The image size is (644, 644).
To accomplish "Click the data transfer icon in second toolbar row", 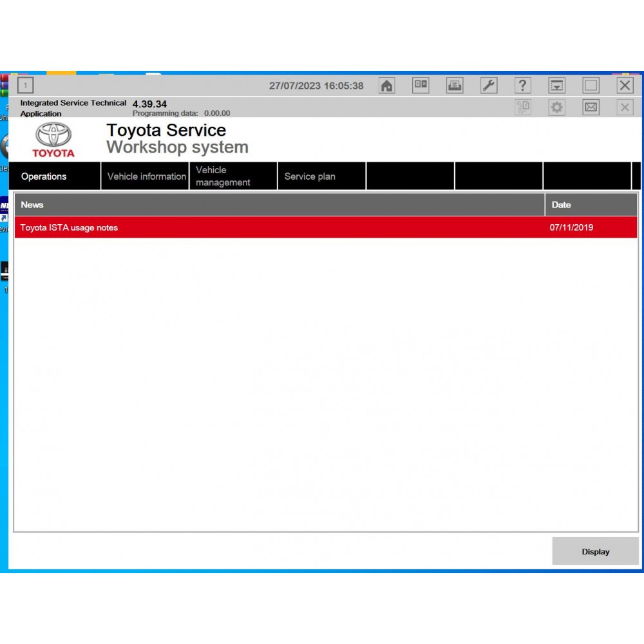I will point(523,108).
